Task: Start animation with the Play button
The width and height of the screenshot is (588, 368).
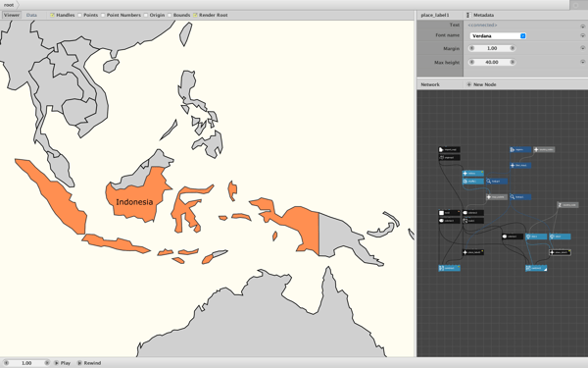Action: click(63, 363)
